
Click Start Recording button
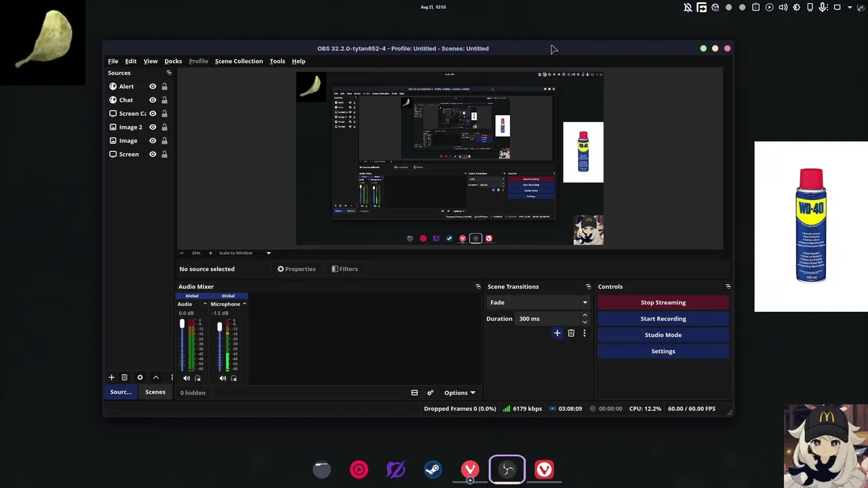coord(663,319)
